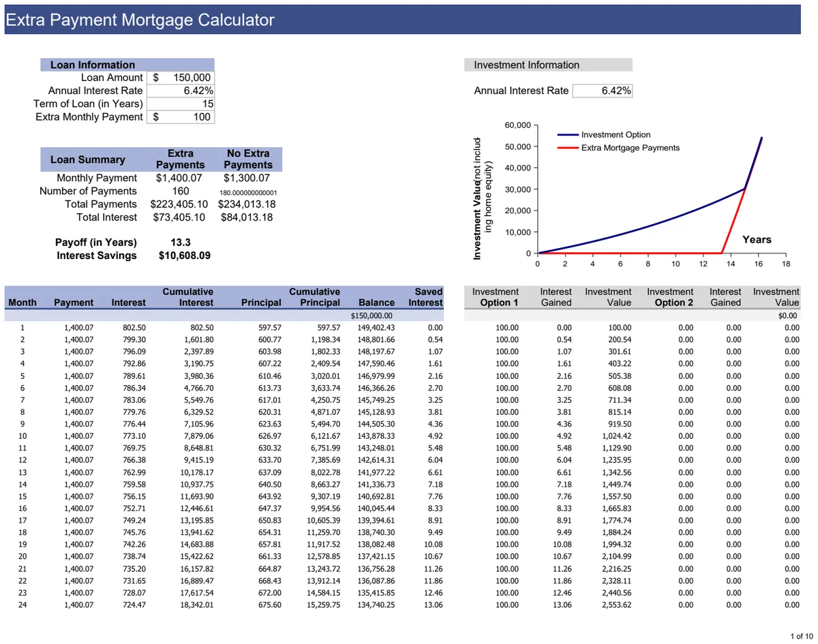818x644 pixels.
Task: Click month 22 balance 136,087.86
Action: coord(376,581)
